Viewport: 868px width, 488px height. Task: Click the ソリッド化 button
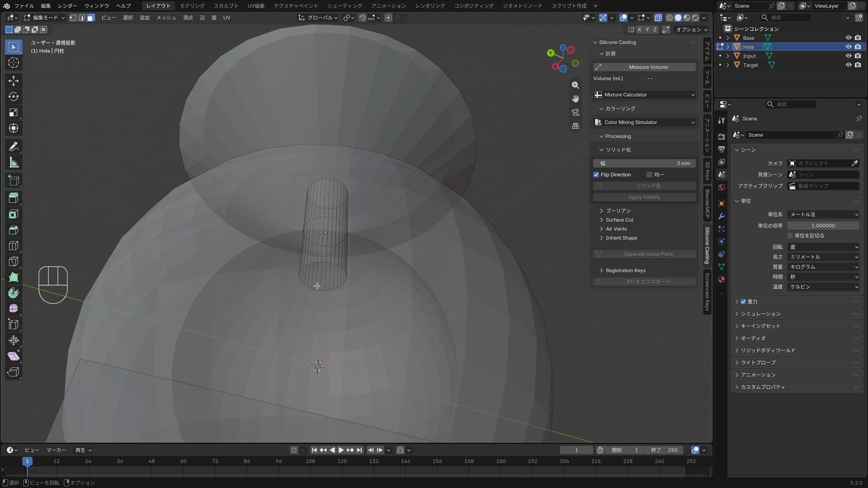pyautogui.click(x=645, y=186)
